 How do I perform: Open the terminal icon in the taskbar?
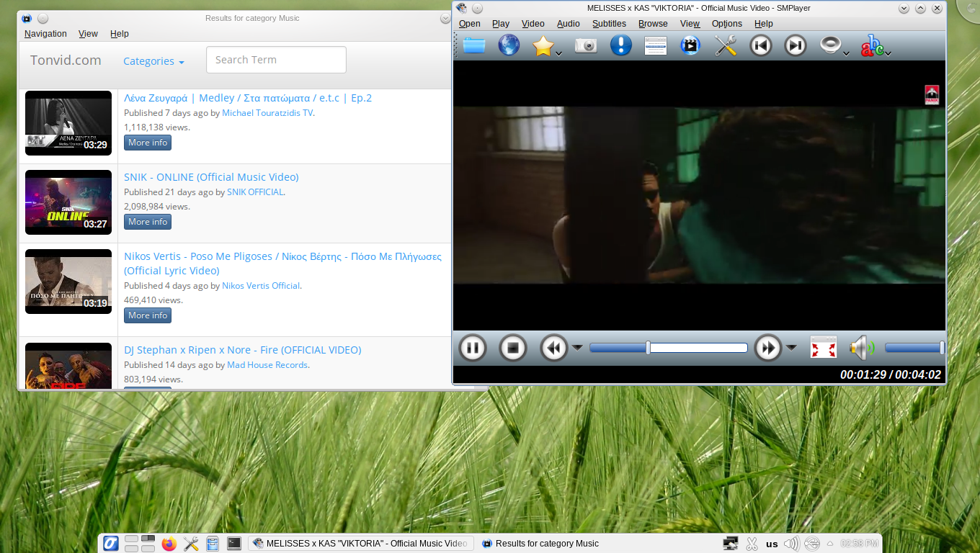(234, 544)
